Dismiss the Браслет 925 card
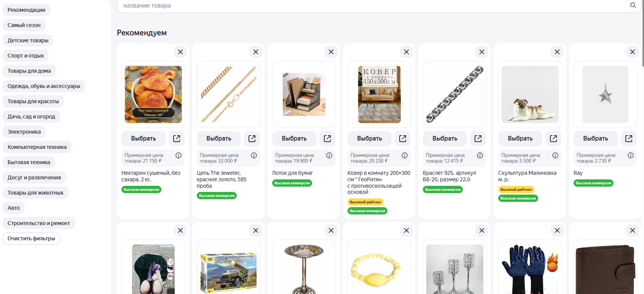This screenshot has width=644, height=294. click(481, 52)
